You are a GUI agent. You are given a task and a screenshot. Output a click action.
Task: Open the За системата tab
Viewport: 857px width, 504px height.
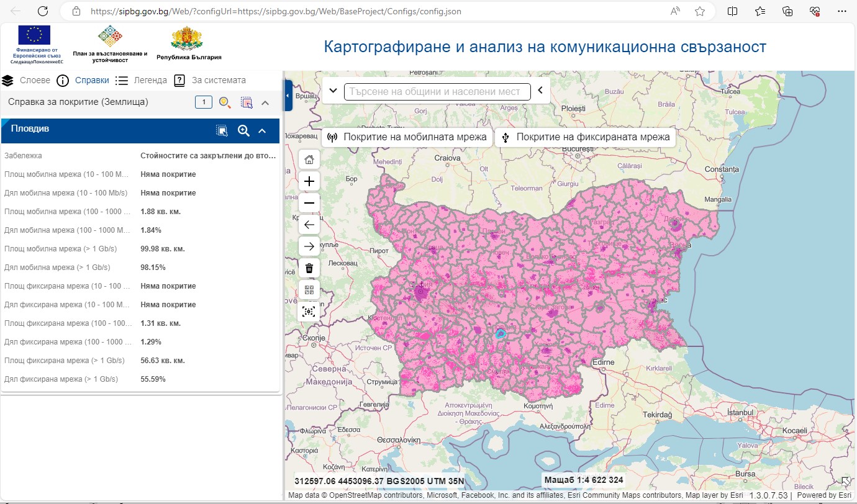[210, 80]
